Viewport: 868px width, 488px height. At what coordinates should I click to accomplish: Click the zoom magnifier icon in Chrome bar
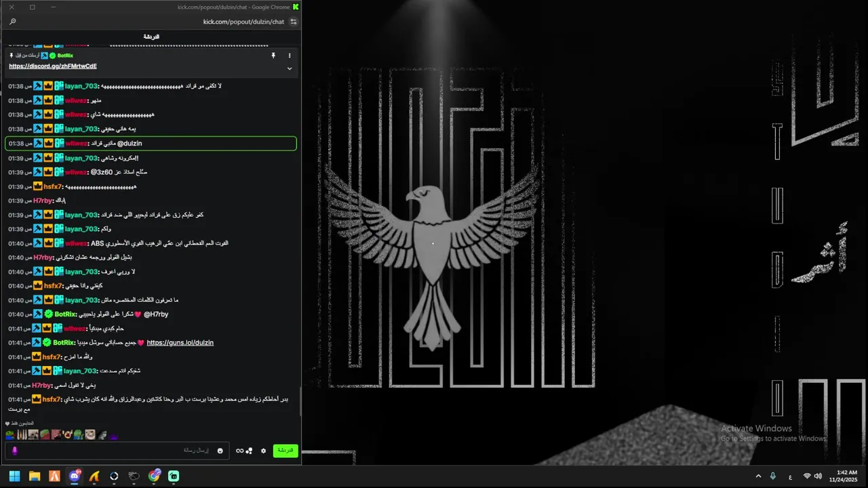tap(12, 22)
